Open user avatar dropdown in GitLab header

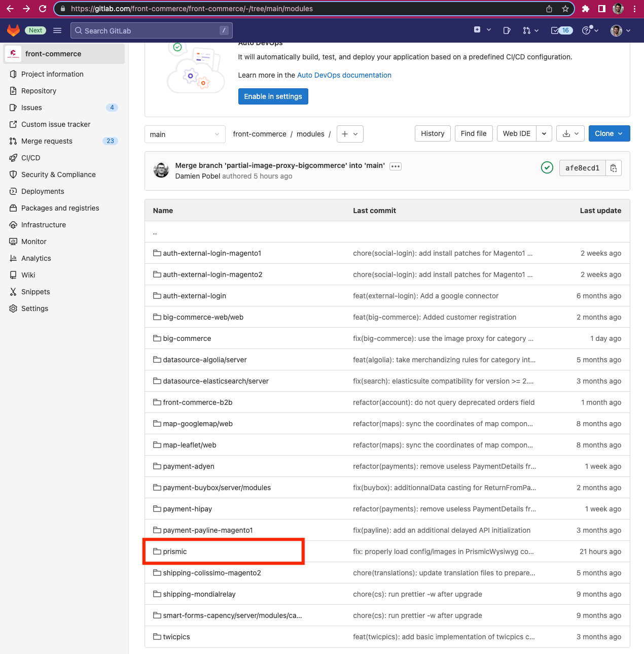tap(621, 30)
